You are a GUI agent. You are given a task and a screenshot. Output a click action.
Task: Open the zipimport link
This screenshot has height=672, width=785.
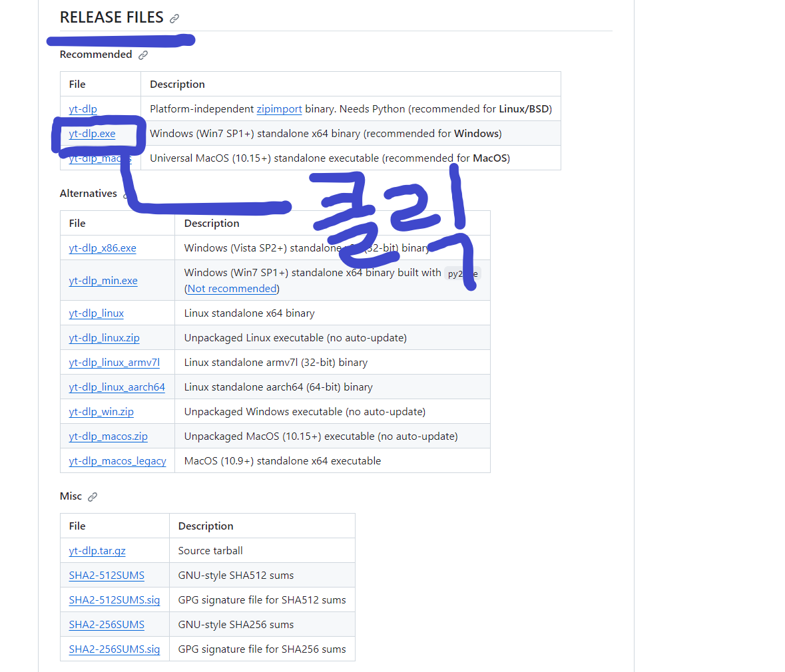click(280, 108)
